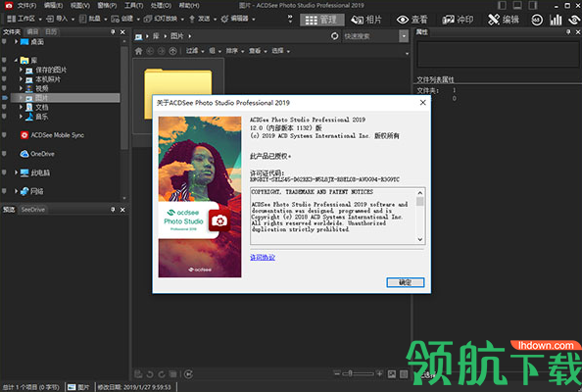Select the yellow folder thumbnail

point(178,95)
